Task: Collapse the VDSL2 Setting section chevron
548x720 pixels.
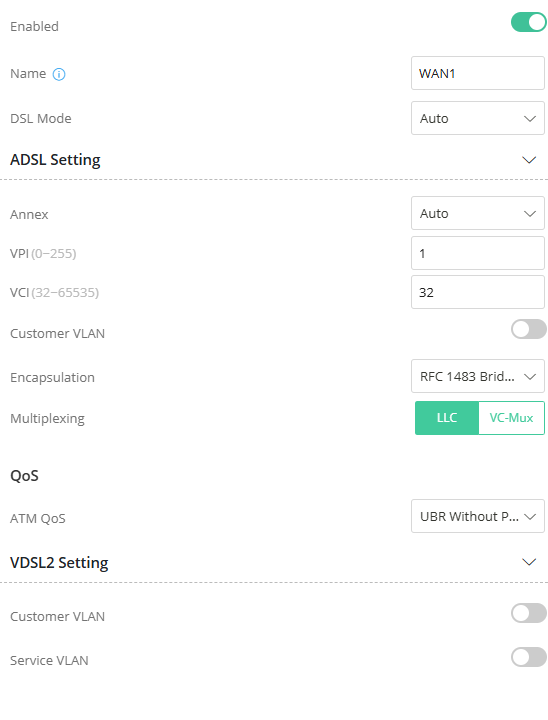Action: click(529, 562)
